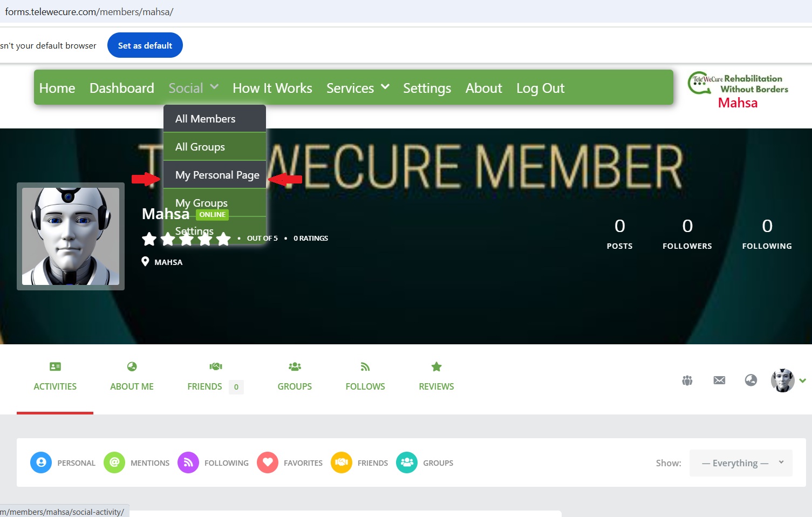Select the Following purple feed icon filter
Viewport: 812px width, 517px height.
188,462
